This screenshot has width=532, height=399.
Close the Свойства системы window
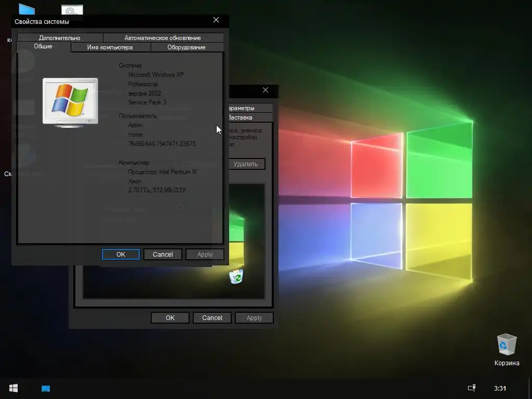pos(216,20)
